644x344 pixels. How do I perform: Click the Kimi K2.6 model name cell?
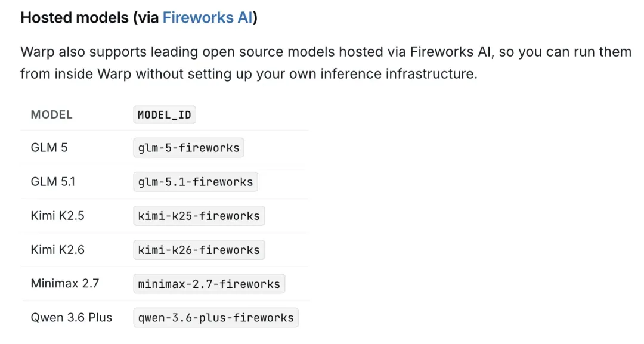[57, 250]
